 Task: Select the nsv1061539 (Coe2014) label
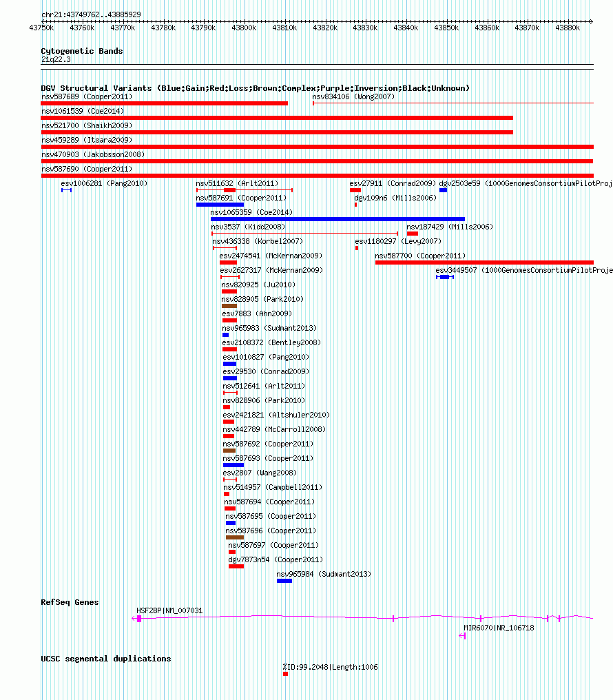(83, 111)
